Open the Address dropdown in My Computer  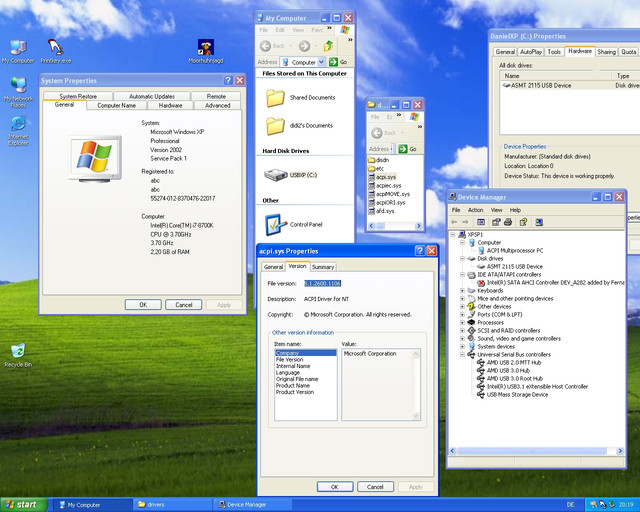coord(321,62)
